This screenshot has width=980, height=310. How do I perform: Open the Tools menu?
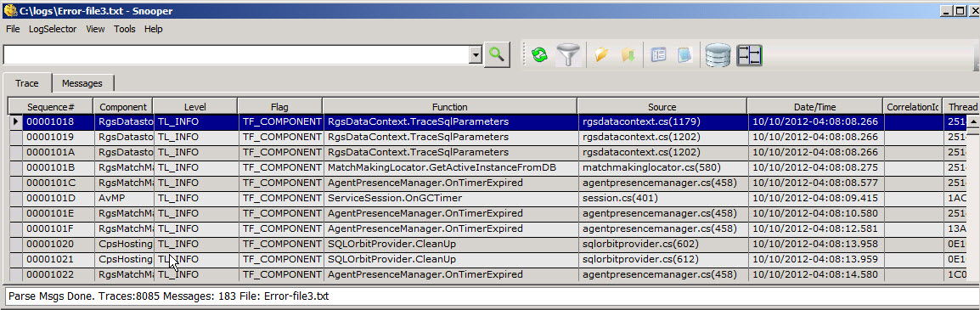(x=124, y=29)
